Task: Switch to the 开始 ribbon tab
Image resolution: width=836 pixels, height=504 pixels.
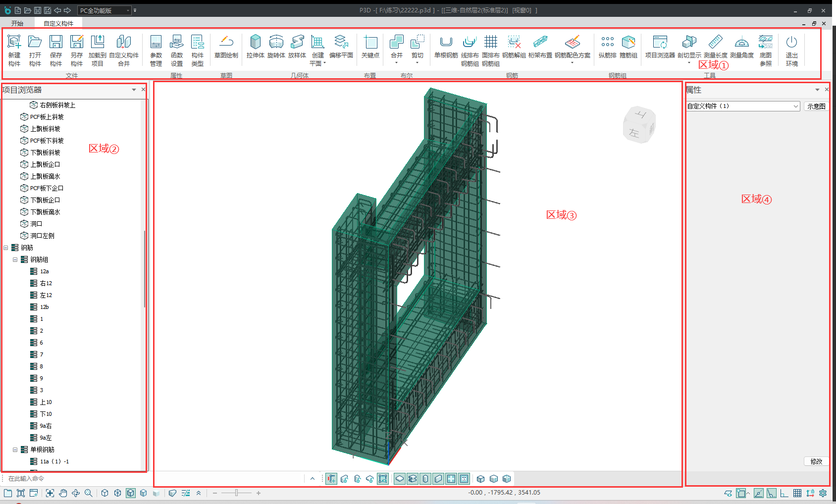Action: coord(17,23)
